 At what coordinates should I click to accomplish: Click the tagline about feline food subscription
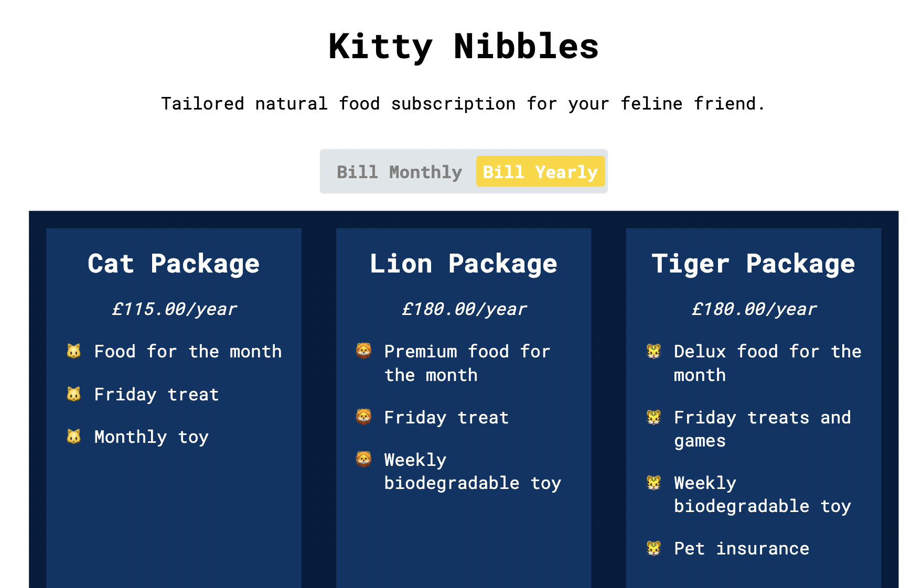[463, 104]
